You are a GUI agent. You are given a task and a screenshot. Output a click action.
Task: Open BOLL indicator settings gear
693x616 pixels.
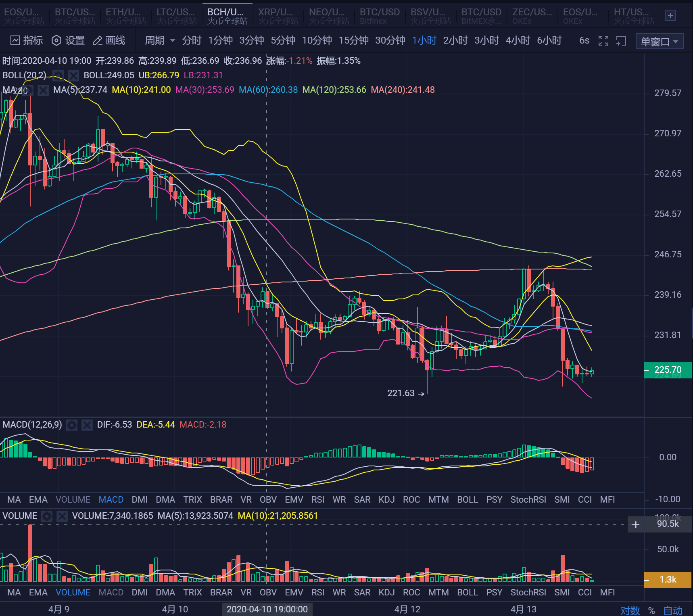click(58, 75)
